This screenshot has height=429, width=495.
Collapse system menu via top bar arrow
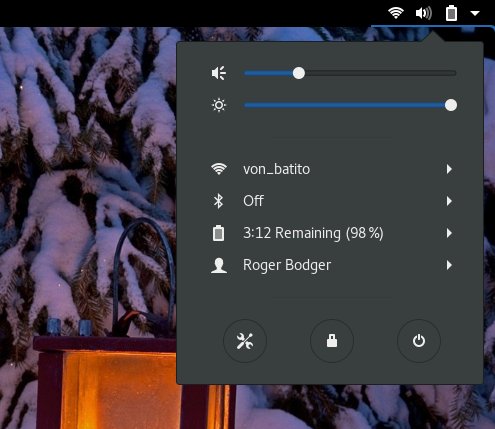coord(475,13)
